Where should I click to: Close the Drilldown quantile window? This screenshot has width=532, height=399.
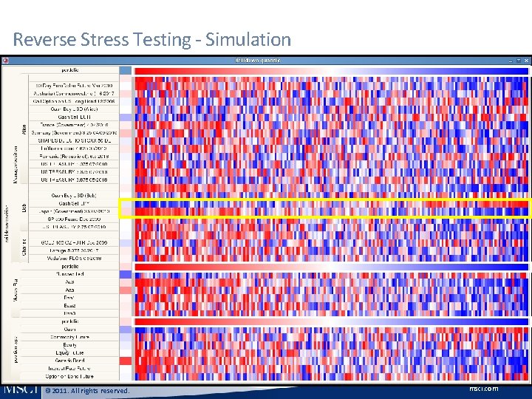tap(526, 61)
